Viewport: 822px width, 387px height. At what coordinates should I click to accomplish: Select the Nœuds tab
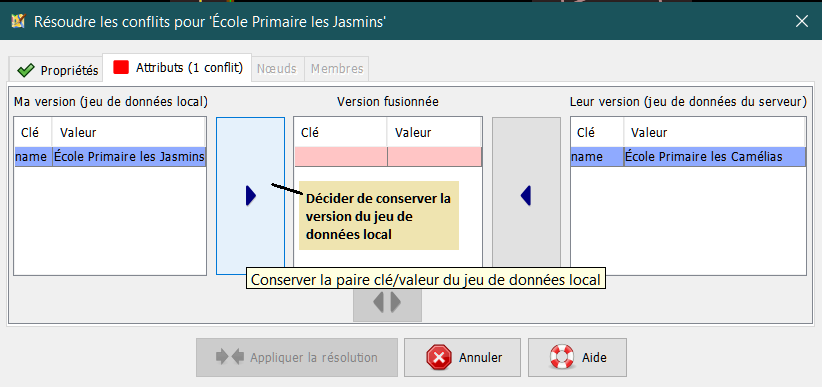(x=278, y=69)
